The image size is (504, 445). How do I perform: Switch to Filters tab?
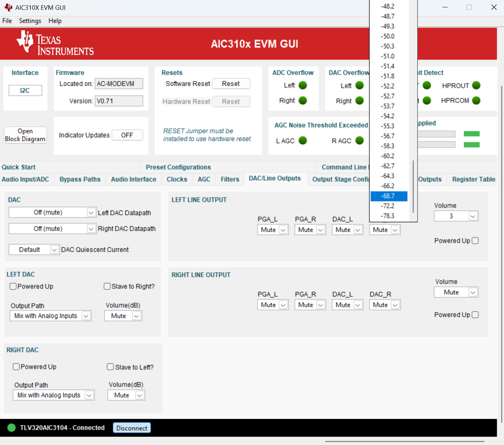pyautogui.click(x=230, y=179)
